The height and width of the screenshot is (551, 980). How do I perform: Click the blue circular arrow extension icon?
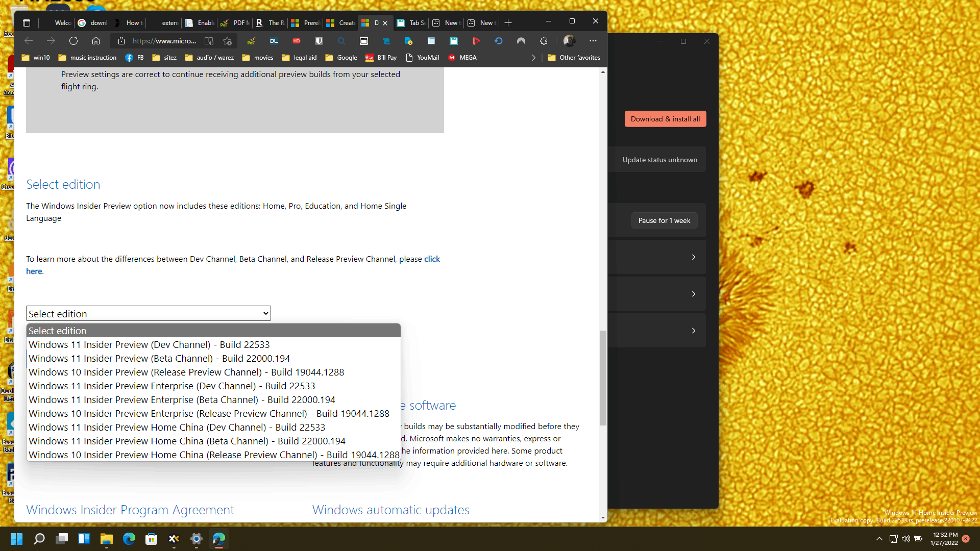(x=499, y=41)
